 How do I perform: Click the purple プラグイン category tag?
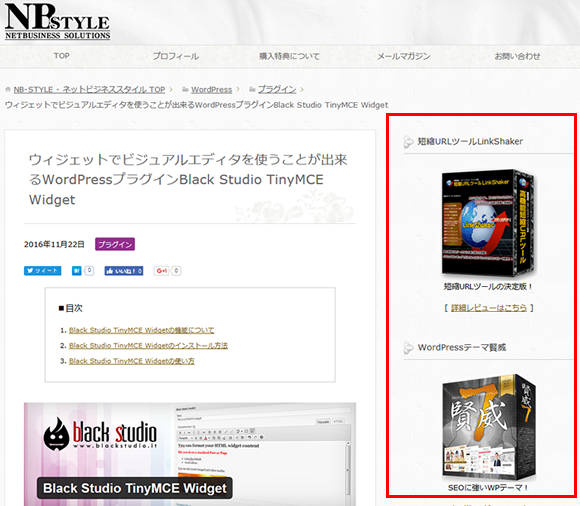click(115, 244)
